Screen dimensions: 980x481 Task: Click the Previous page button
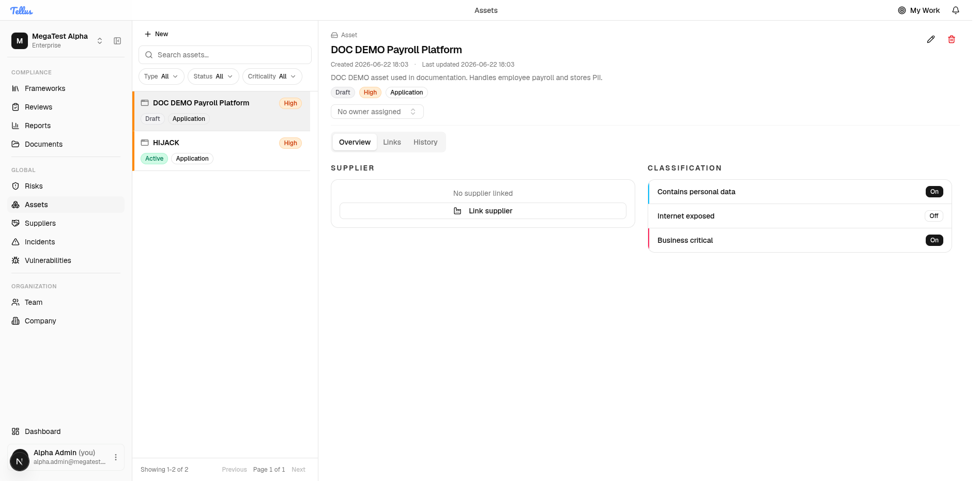coord(234,470)
